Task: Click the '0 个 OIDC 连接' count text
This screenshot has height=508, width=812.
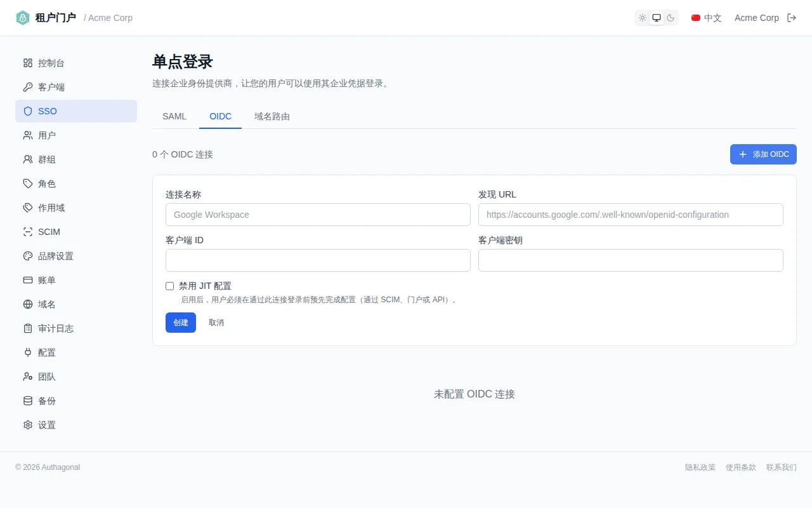Action: tap(183, 154)
